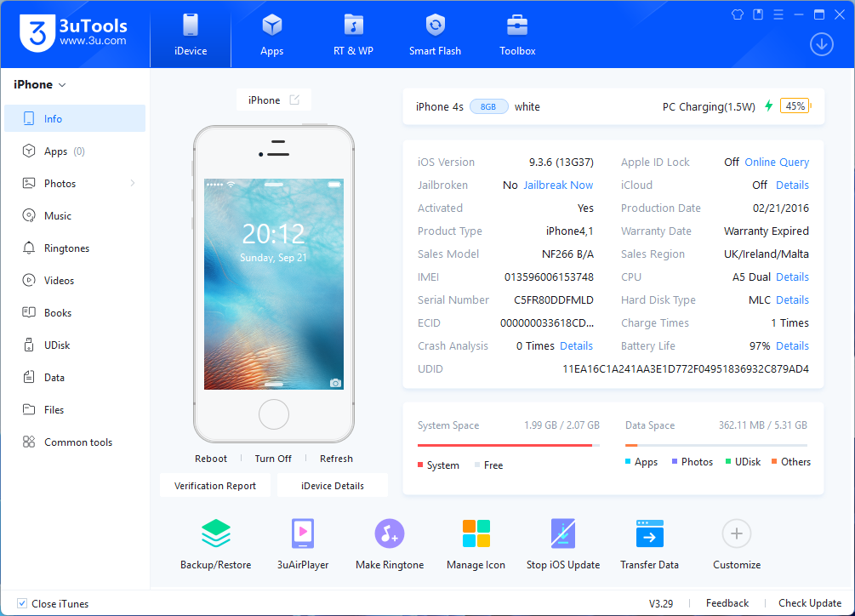
Task: Open the Transfer Data tool
Action: 649,534
